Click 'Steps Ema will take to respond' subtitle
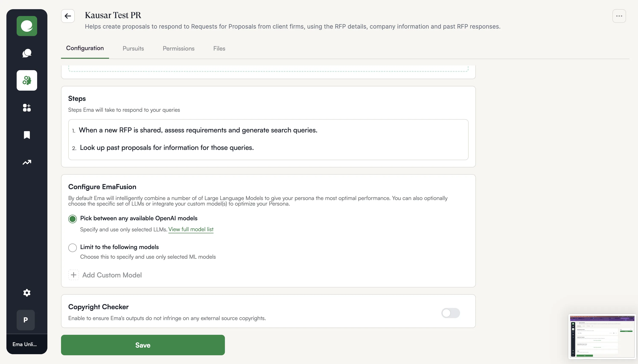Image resolution: width=638 pixels, height=364 pixels. [124, 110]
